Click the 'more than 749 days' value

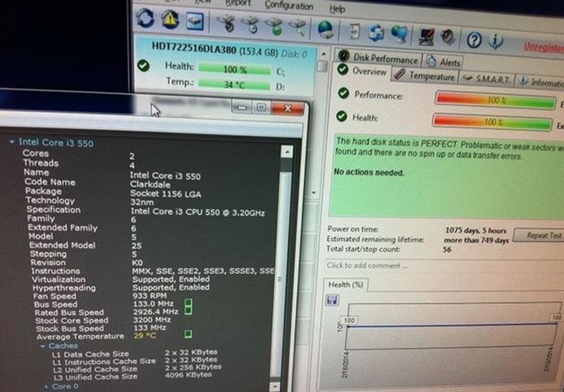pyautogui.click(x=477, y=240)
